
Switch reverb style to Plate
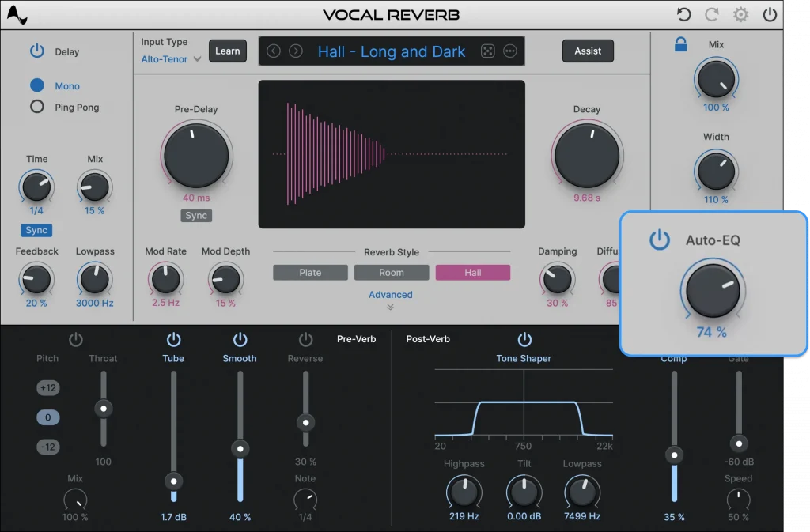[310, 272]
